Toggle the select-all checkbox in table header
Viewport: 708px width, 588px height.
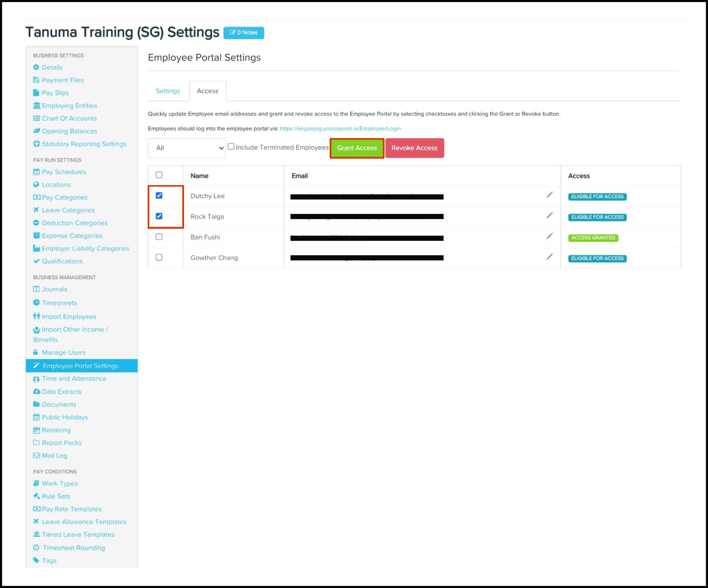coord(159,175)
